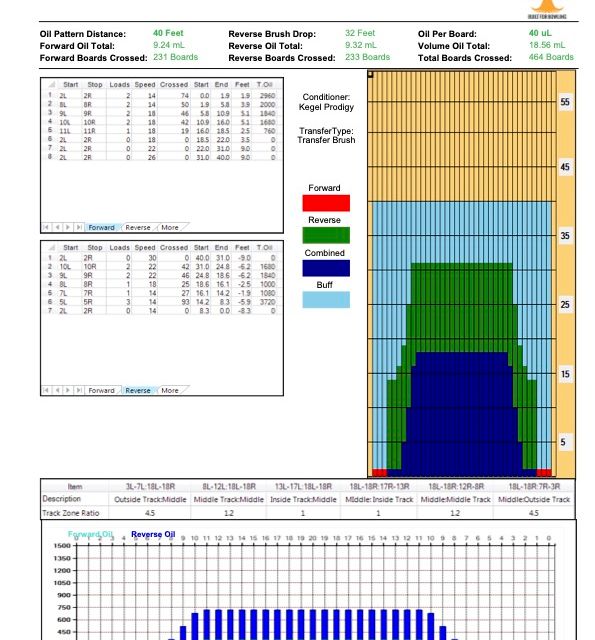Open More tab in upper table
The image size is (595, 640).
coord(170,227)
